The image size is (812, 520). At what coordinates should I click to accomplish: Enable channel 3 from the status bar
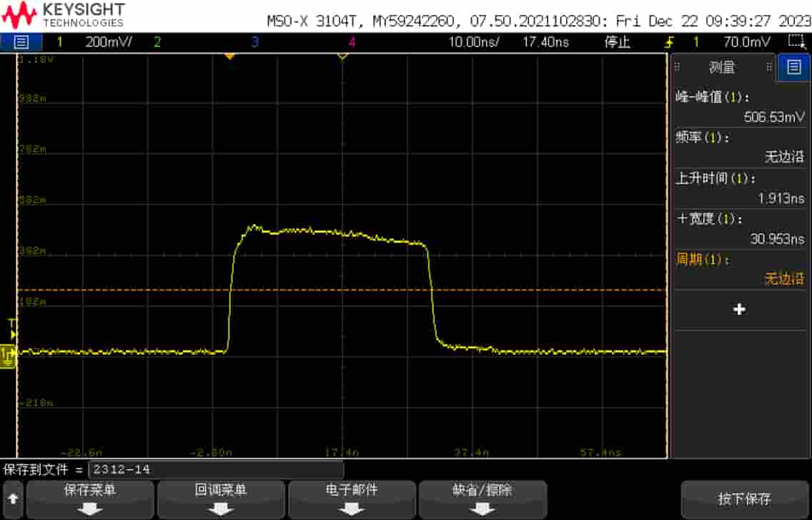pos(254,41)
